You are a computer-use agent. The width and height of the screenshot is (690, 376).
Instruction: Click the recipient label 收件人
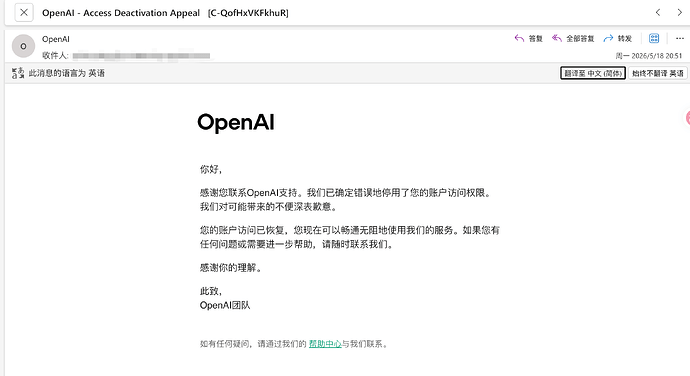point(55,55)
